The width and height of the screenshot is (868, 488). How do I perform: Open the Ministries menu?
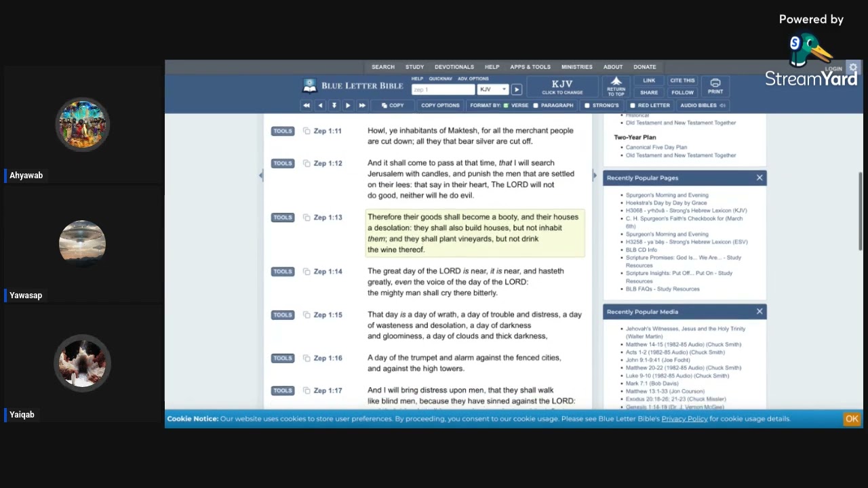(x=577, y=67)
